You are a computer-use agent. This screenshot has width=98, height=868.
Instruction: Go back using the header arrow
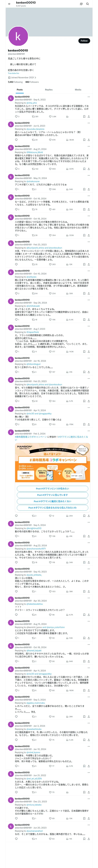(9, 4)
